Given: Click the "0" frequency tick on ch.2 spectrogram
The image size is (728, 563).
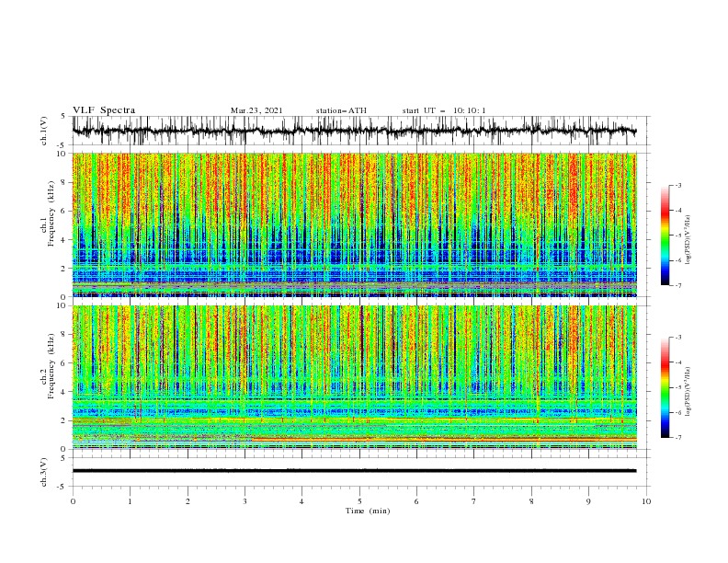Looking at the screenshot, I should [64, 449].
